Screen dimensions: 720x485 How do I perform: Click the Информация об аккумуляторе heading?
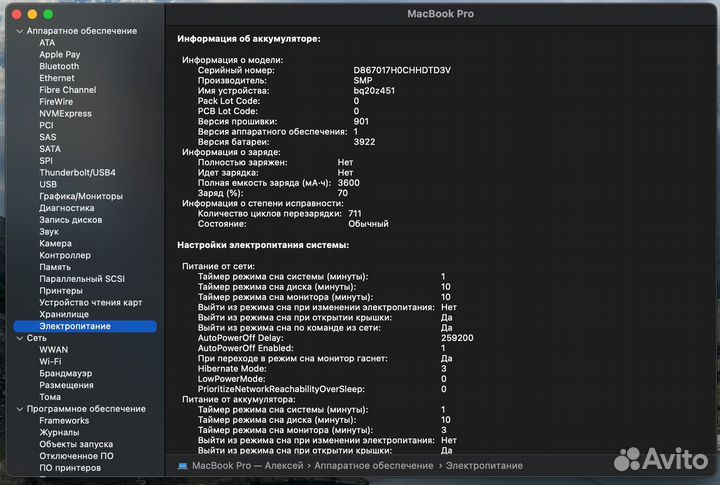click(x=249, y=39)
